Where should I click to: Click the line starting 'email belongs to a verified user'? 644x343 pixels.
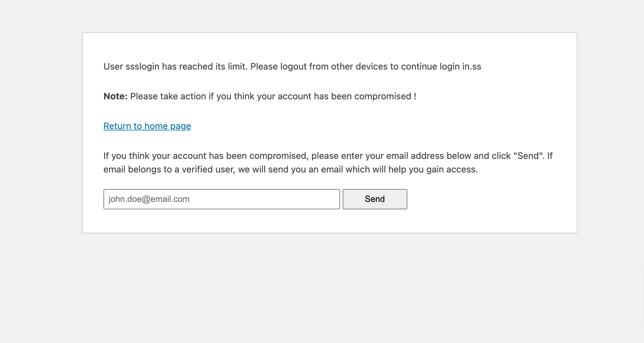[290, 169]
